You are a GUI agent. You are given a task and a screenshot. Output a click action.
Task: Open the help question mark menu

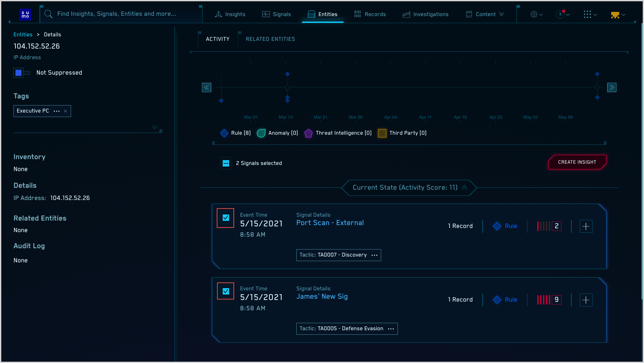(x=560, y=14)
